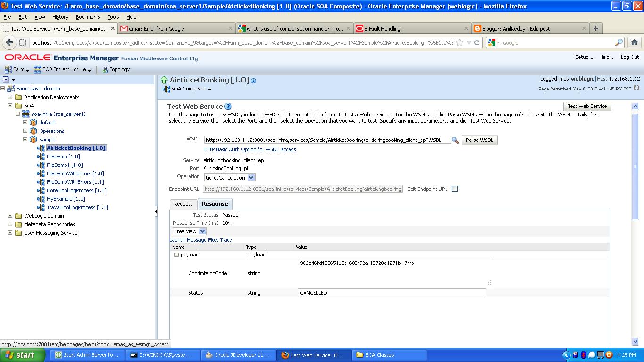The width and height of the screenshot is (644, 362).
Task: Click the browser address bar
Action: [241, 42]
